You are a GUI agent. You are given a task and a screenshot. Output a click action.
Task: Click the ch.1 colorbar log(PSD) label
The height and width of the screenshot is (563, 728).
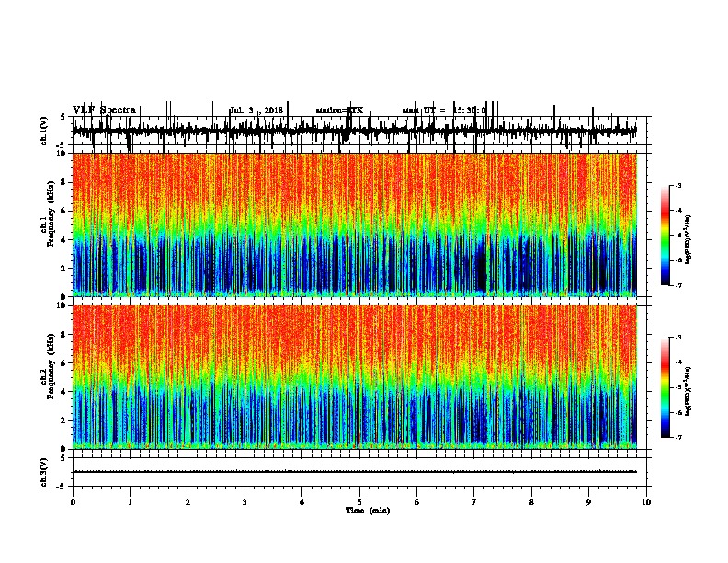(688, 239)
